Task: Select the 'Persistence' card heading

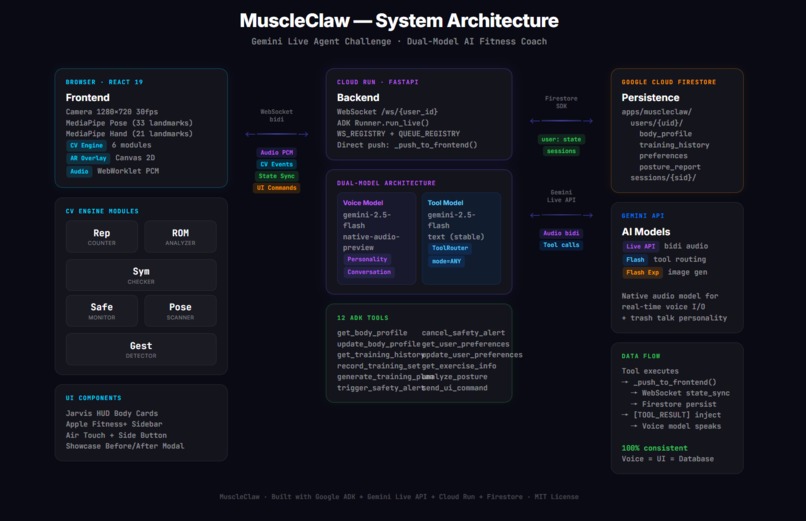Action: tap(650, 98)
